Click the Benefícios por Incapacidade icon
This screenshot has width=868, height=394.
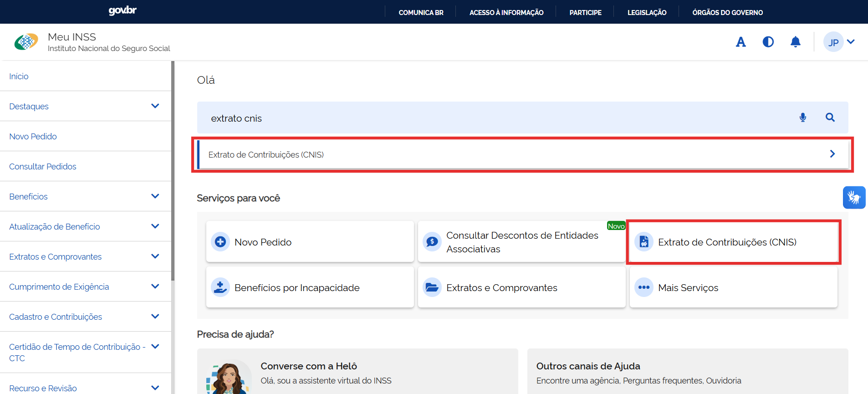coord(220,287)
